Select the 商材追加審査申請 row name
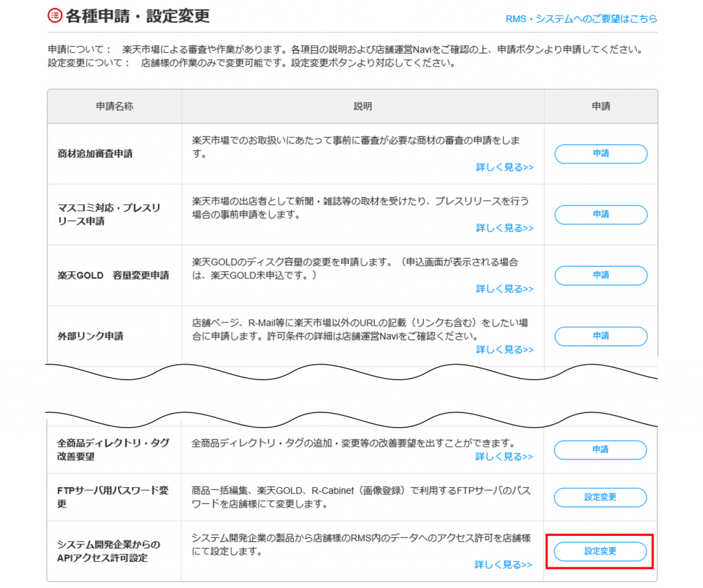Viewport: 703px width, 588px height. tap(95, 154)
